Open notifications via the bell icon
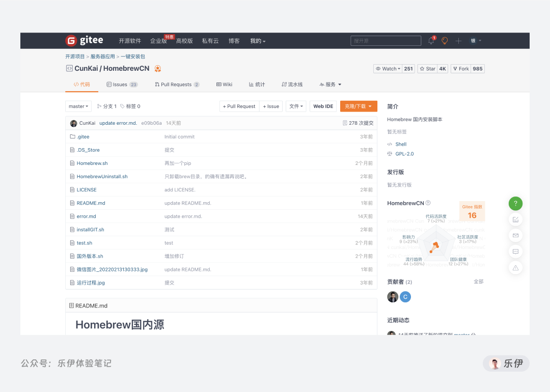Viewport: 550px width, 392px height. point(430,41)
